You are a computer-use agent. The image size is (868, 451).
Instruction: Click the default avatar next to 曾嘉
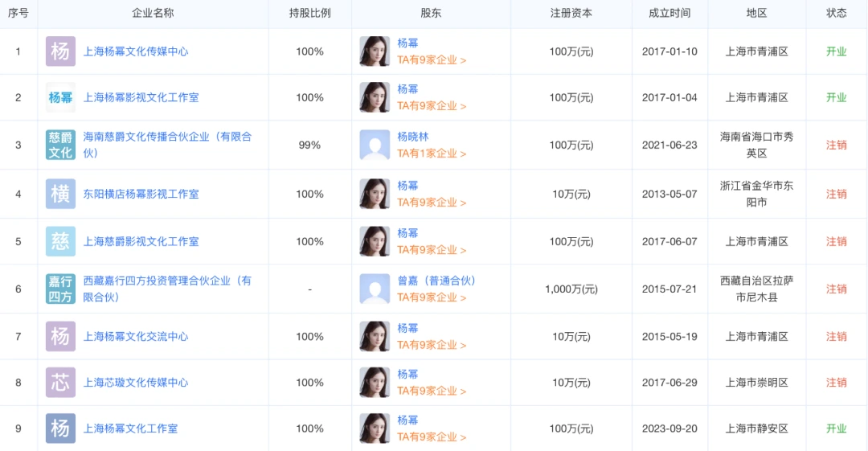click(375, 289)
